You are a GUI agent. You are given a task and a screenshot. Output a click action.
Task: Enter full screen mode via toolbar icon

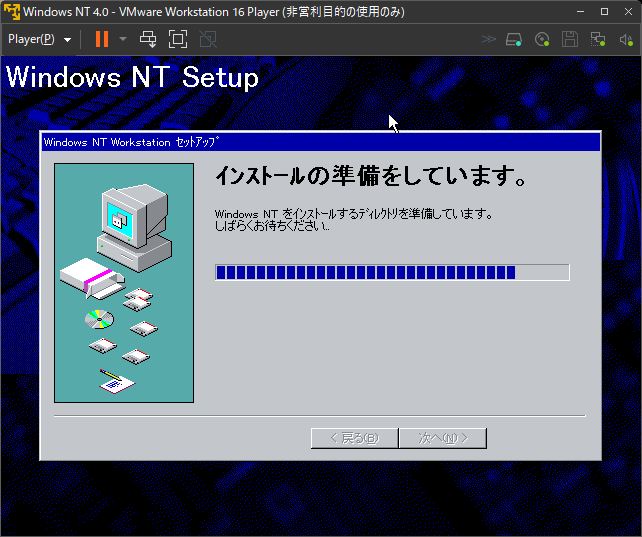click(178, 39)
